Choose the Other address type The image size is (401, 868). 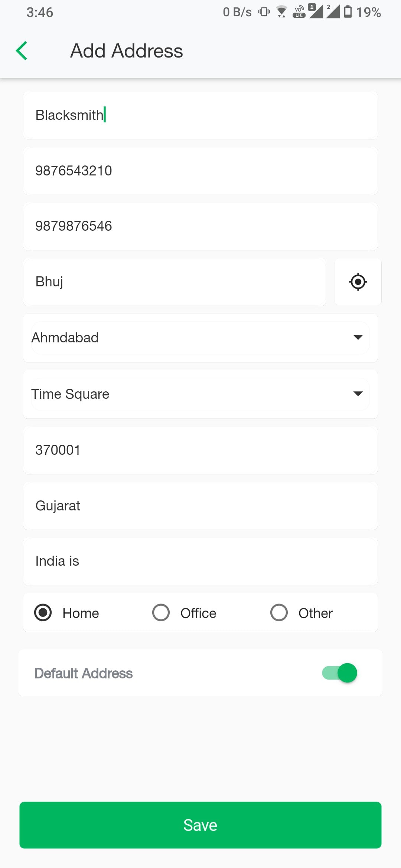(279, 612)
